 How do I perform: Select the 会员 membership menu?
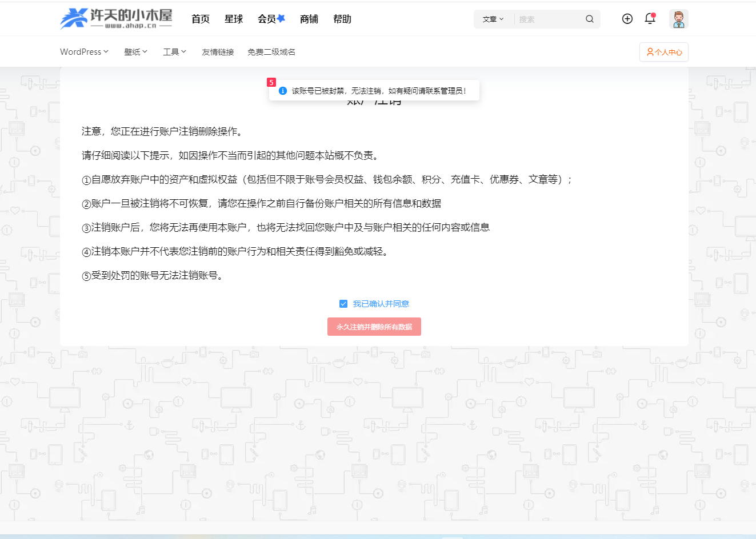coord(267,19)
